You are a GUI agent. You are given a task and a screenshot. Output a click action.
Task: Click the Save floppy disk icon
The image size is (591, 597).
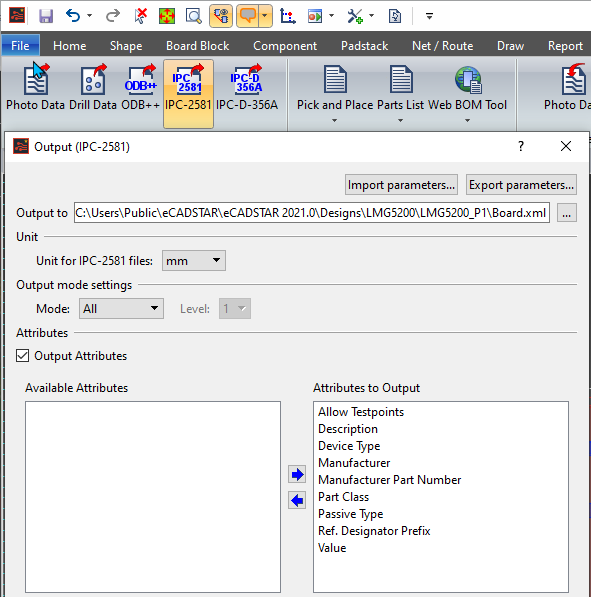click(x=46, y=16)
